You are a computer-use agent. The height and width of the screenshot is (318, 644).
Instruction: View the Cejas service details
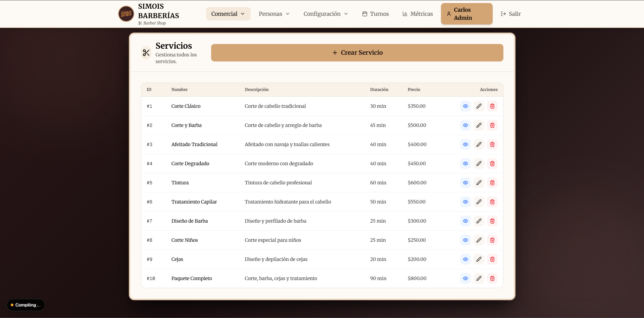point(465,259)
